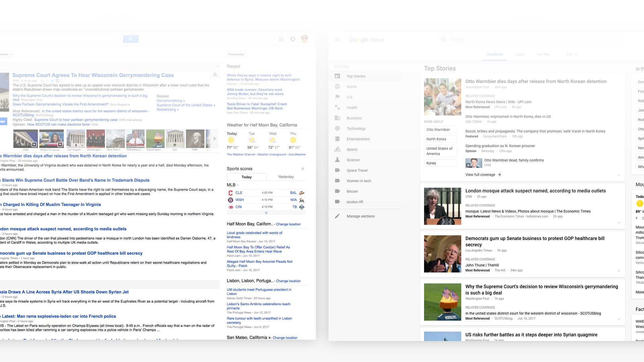Select the Today tab in Sports scores

pyautogui.click(x=247, y=177)
